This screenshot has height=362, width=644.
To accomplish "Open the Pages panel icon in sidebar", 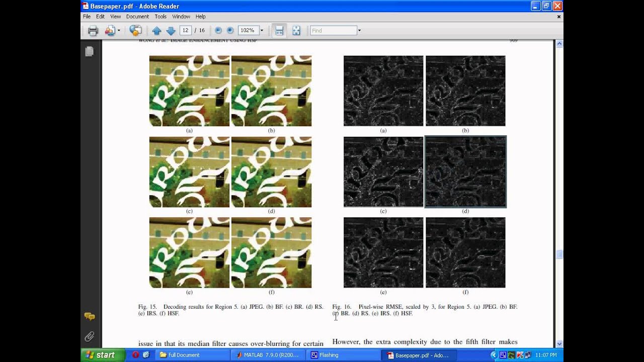I will coord(90,51).
